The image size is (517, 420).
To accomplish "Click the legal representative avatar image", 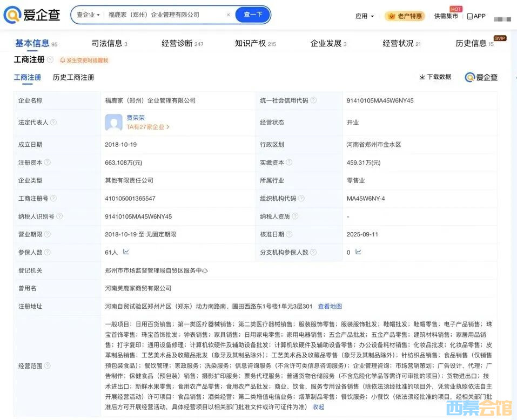I will 114,123.
